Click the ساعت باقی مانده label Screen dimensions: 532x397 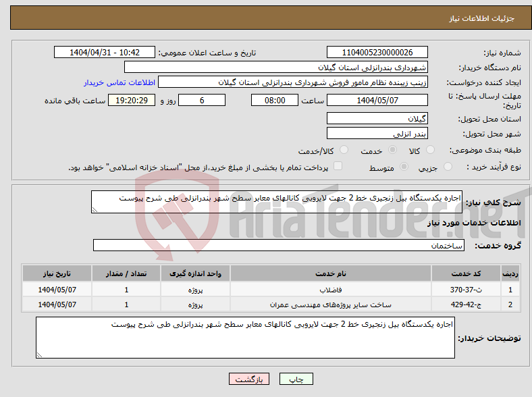75,101
